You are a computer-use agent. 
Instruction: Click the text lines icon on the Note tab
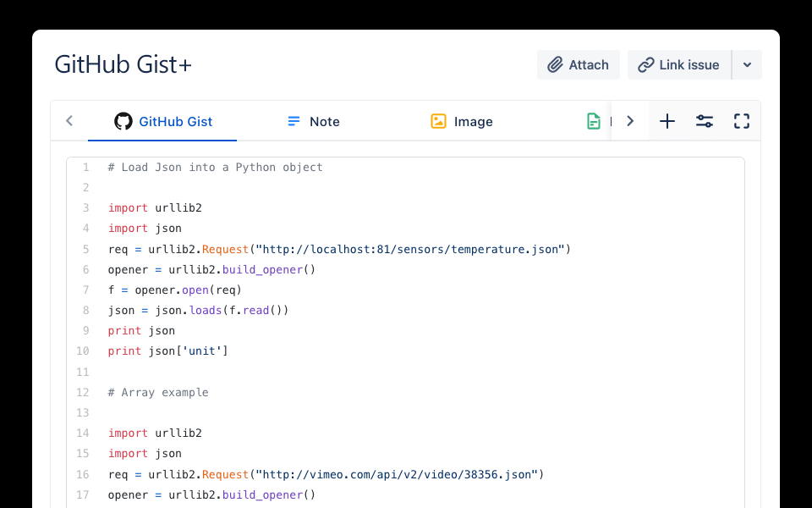[294, 121]
